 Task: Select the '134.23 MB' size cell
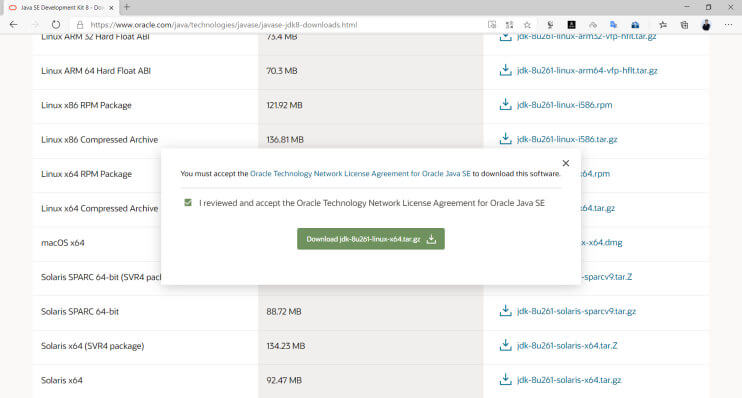pos(286,346)
